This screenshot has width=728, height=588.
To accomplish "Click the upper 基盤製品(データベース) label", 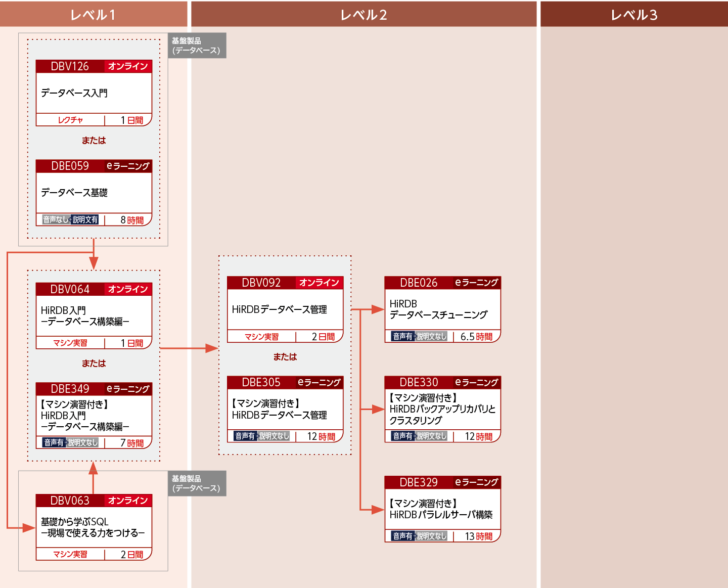I will point(197,46).
